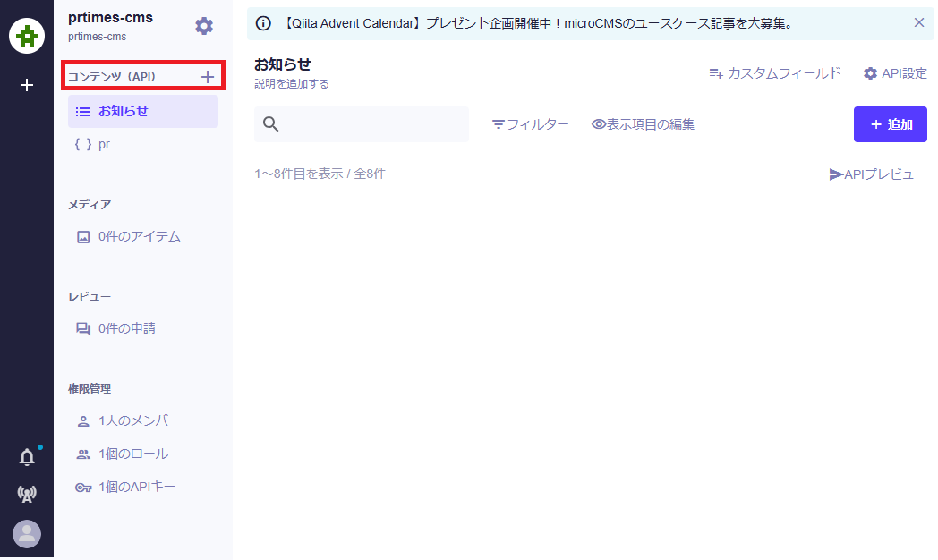Open the フィルター options
938x560 pixels.
click(530, 124)
